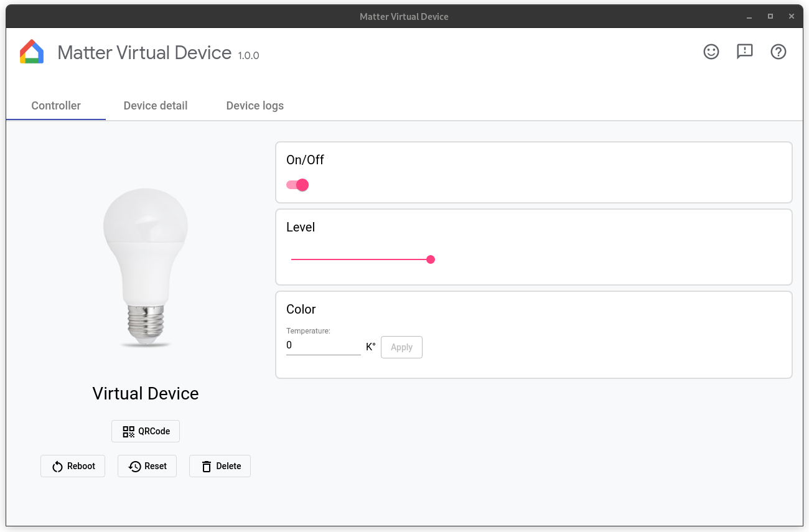Click the light bulb device image
The height and width of the screenshot is (532, 809).
(146, 268)
